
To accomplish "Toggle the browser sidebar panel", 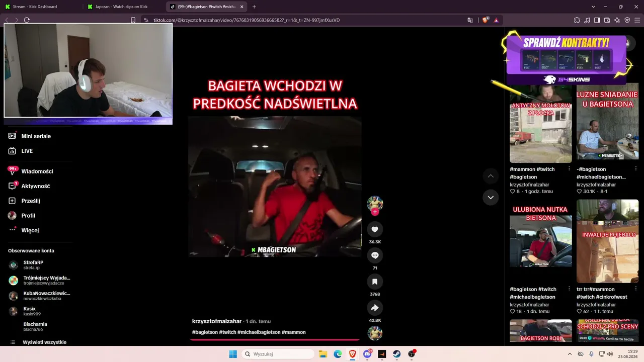I will point(597,20).
